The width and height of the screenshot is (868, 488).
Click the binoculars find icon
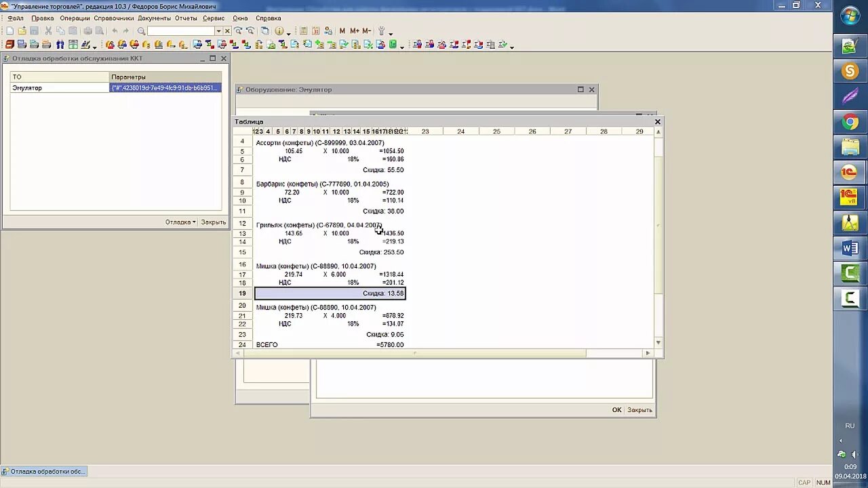pyautogui.click(x=60, y=45)
